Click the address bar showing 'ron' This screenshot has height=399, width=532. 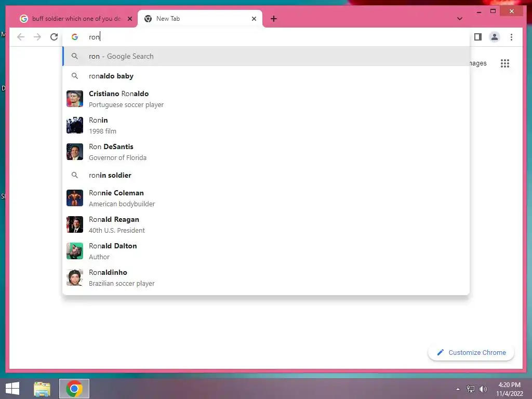click(266, 37)
